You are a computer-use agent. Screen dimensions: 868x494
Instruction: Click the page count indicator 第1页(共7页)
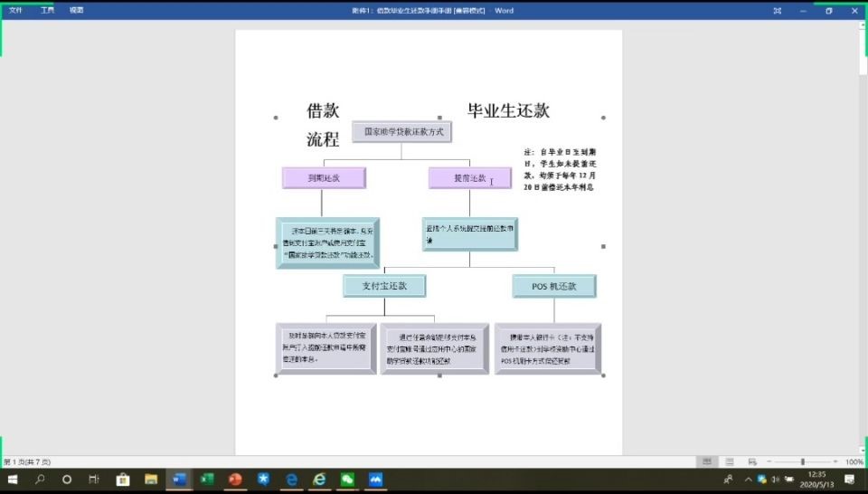pyautogui.click(x=27, y=461)
